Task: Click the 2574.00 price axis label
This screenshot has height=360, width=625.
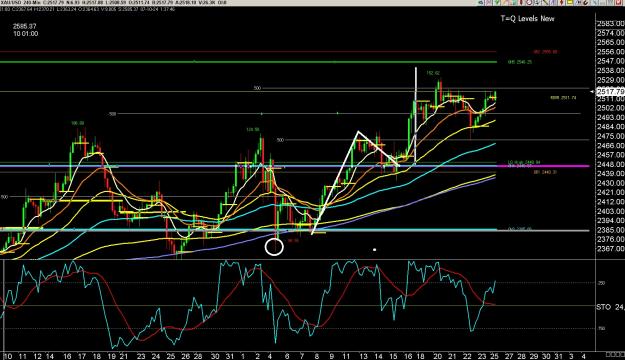Action: pyautogui.click(x=610, y=33)
